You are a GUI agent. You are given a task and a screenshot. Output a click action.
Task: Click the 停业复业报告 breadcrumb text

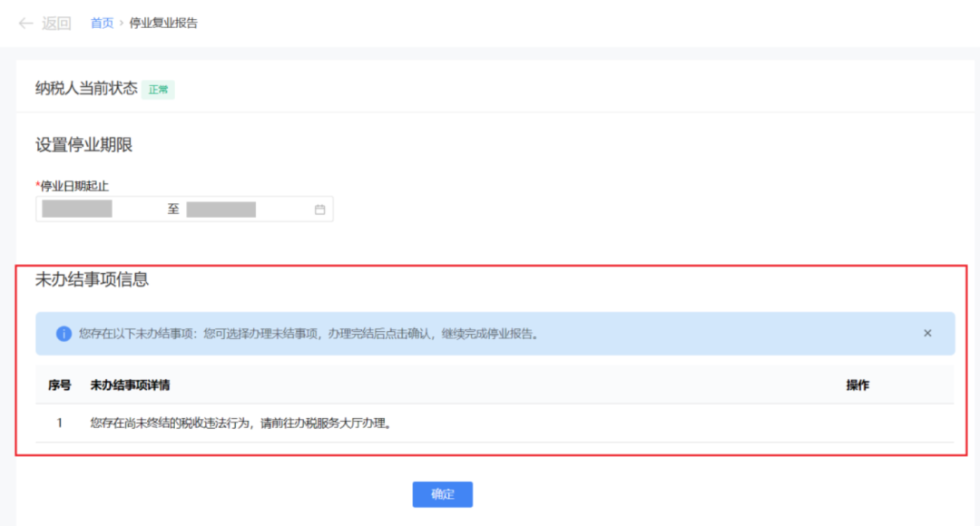tap(163, 23)
